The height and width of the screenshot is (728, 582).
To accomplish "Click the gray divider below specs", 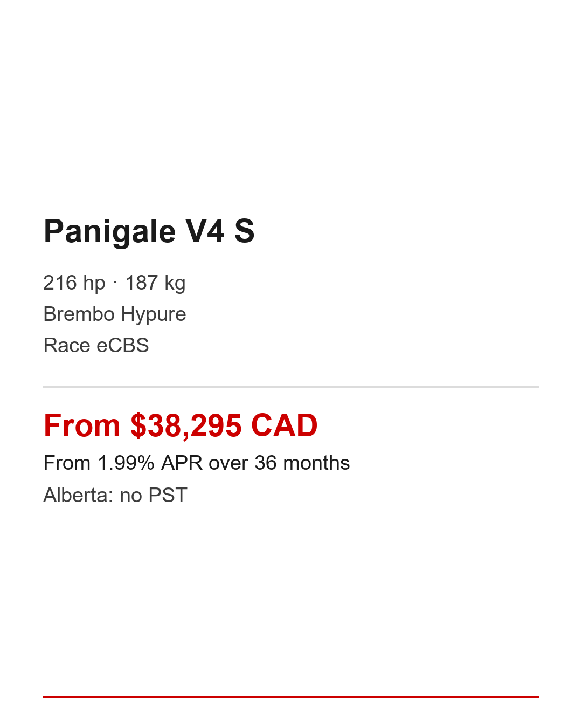I will 291,387.
